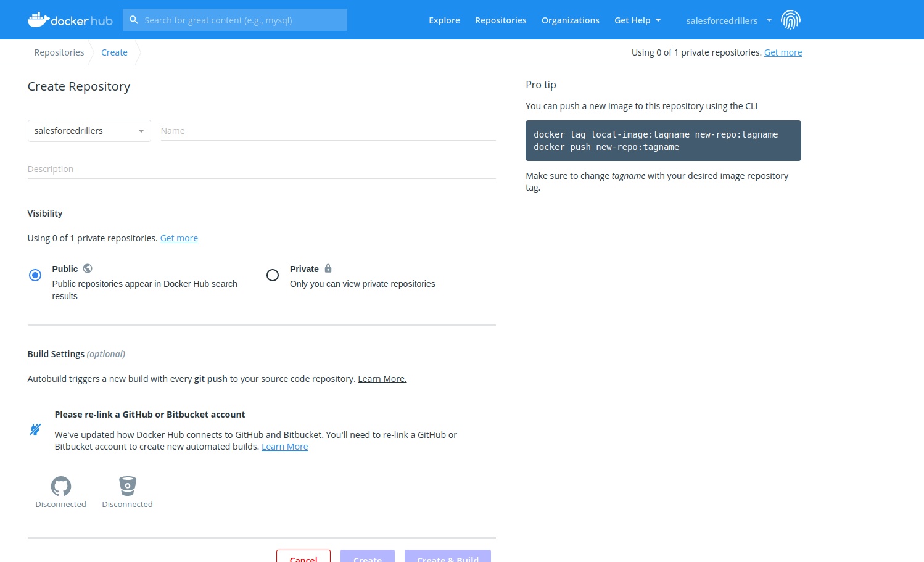This screenshot has width=924, height=562.
Task: Focus the Docker Hub search box
Action: [x=235, y=20]
